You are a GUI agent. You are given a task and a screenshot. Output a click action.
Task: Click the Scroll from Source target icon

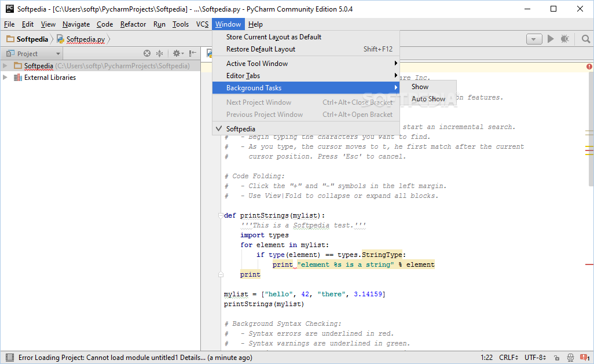147,53
